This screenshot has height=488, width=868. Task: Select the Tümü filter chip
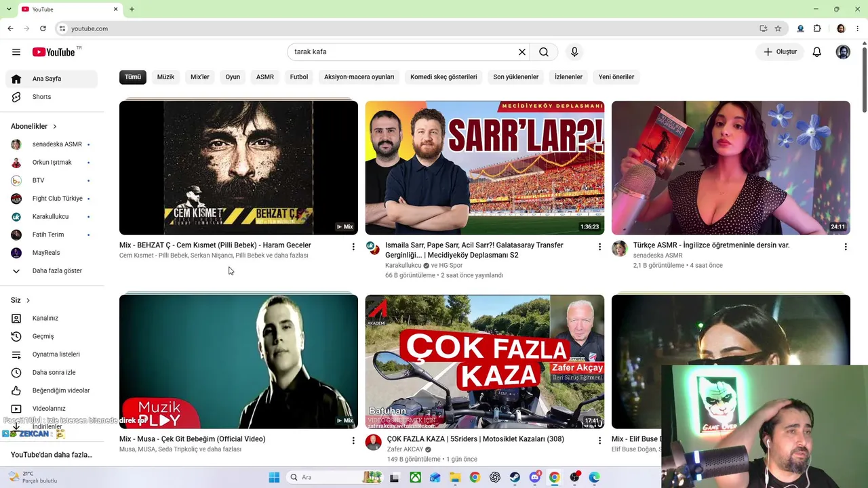click(x=133, y=77)
